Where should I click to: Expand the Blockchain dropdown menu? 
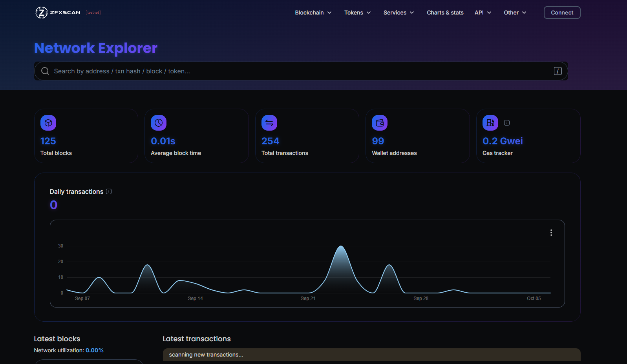[x=313, y=13]
